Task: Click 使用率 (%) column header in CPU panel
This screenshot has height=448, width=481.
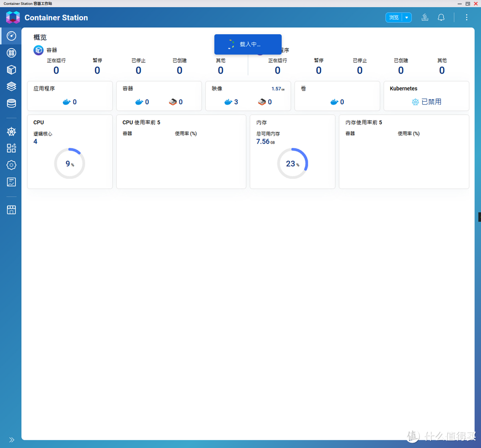Action: [x=186, y=134]
